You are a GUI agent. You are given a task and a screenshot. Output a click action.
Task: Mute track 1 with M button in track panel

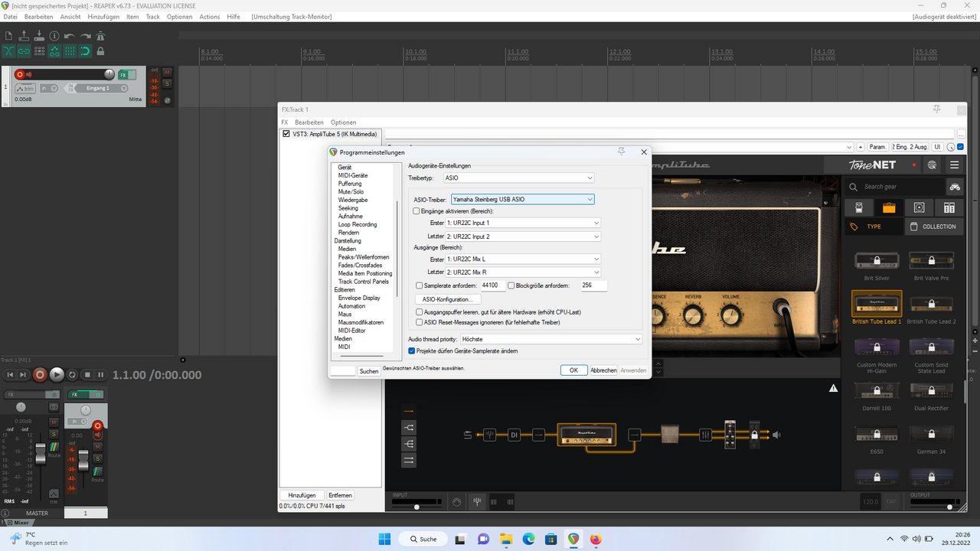point(167,72)
